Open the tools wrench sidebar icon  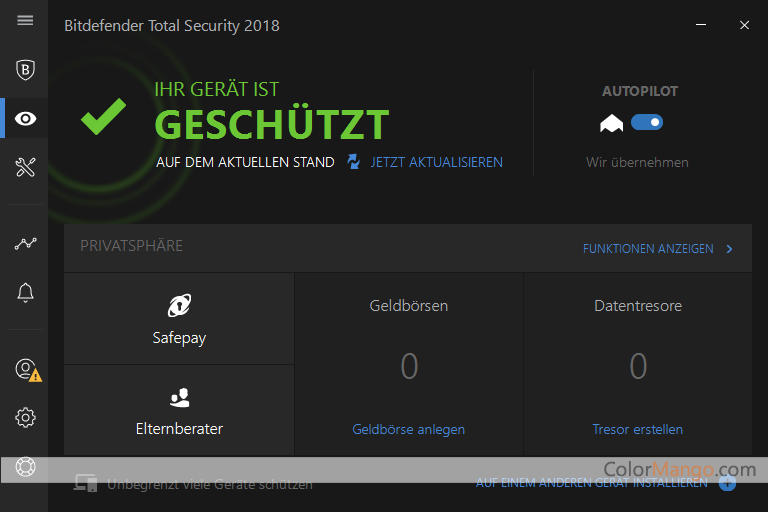(x=25, y=167)
